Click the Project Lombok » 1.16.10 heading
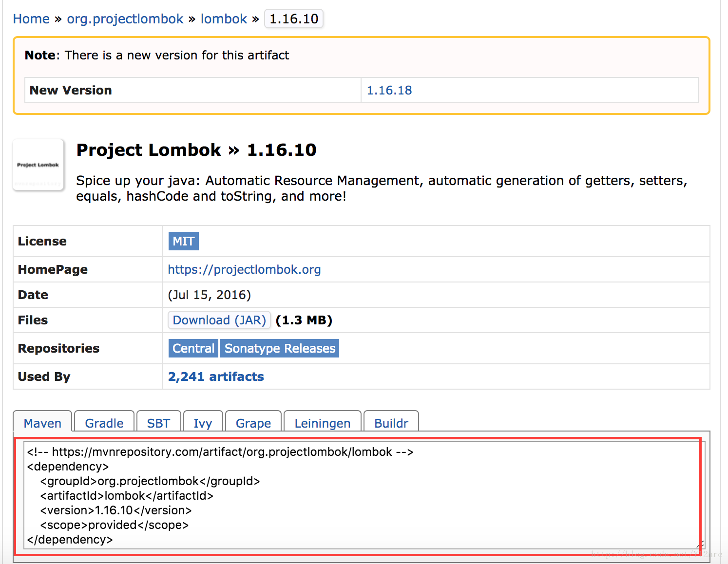728x564 pixels. click(x=196, y=150)
